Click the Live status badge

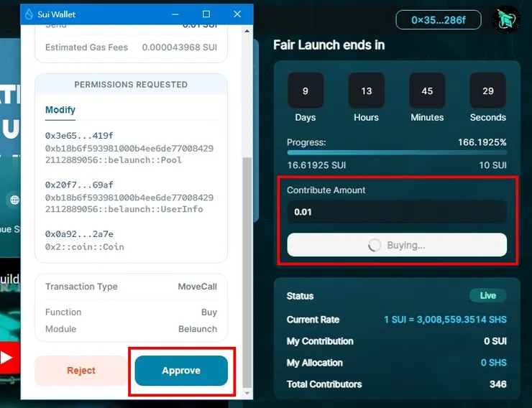point(488,295)
